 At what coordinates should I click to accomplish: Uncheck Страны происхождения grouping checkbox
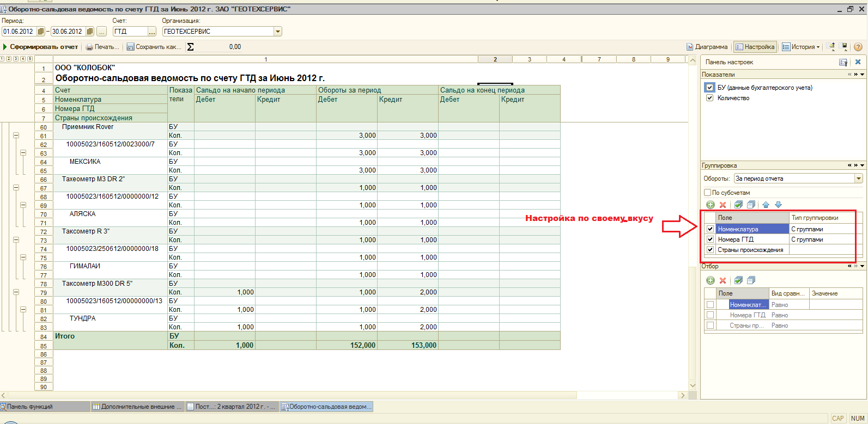710,250
